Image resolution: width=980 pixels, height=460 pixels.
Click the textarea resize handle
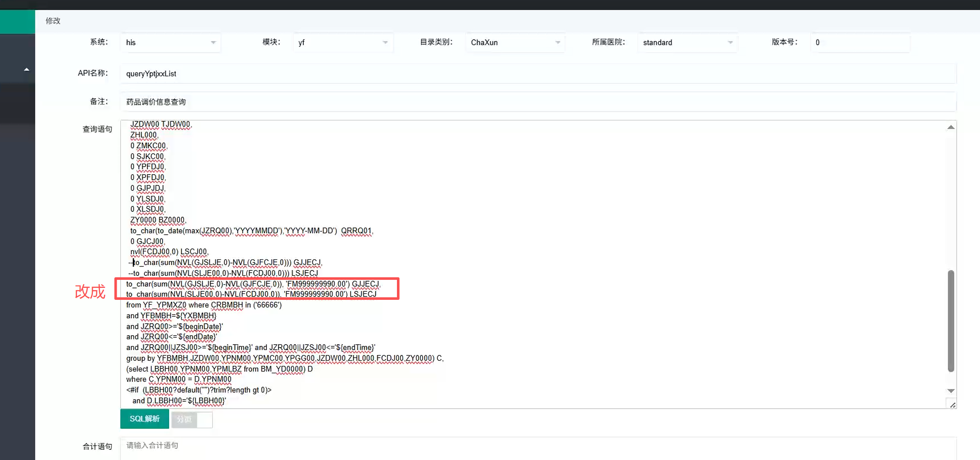[952, 405]
